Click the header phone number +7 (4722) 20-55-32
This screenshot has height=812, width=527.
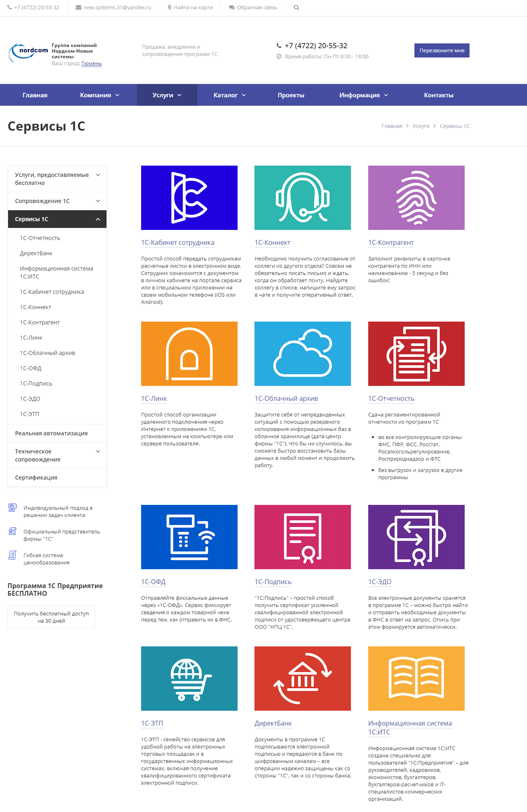pos(316,46)
